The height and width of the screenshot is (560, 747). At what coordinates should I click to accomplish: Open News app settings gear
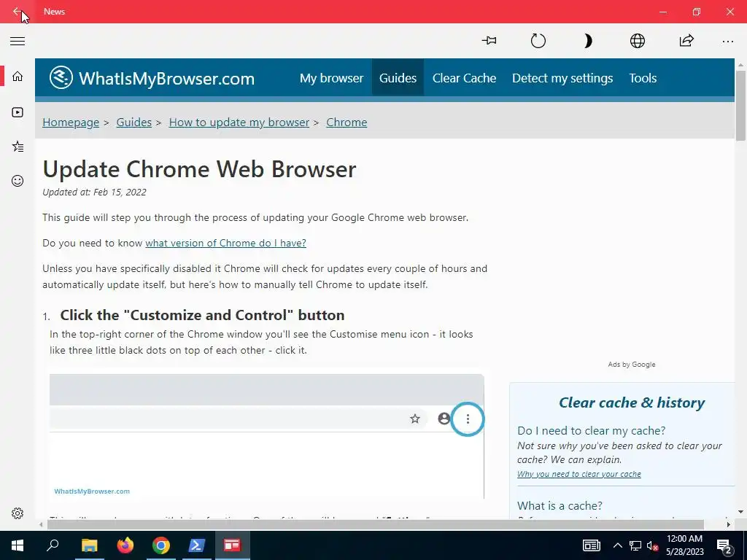click(18, 513)
